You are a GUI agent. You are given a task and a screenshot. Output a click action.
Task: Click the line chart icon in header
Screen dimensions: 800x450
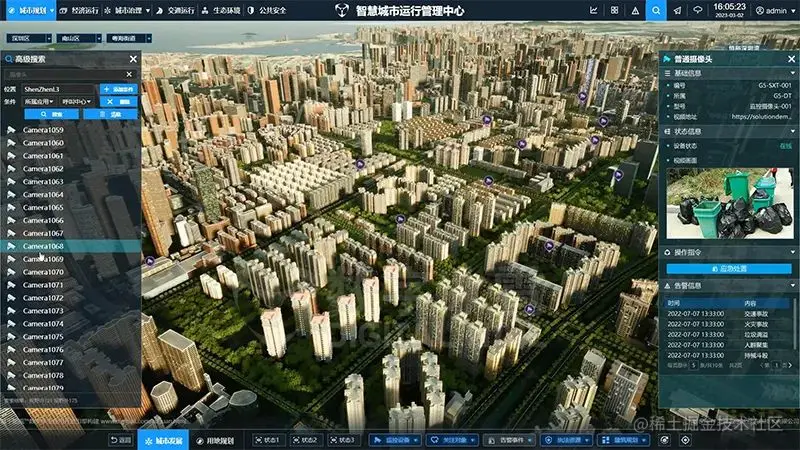coord(594,10)
